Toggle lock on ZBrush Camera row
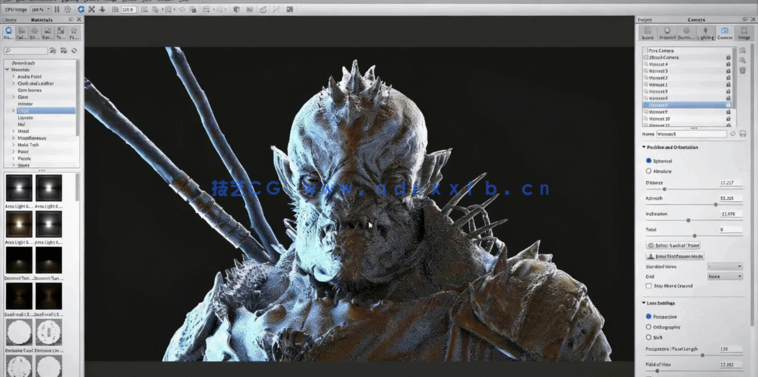This screenshot has height=377, width=758. [x=728, y=58]
